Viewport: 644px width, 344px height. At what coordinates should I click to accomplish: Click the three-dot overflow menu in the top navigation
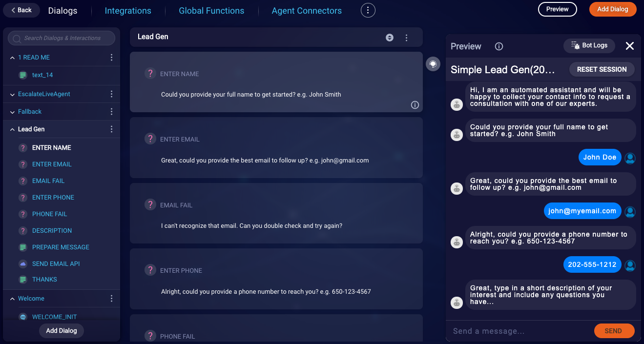[368, 10]
